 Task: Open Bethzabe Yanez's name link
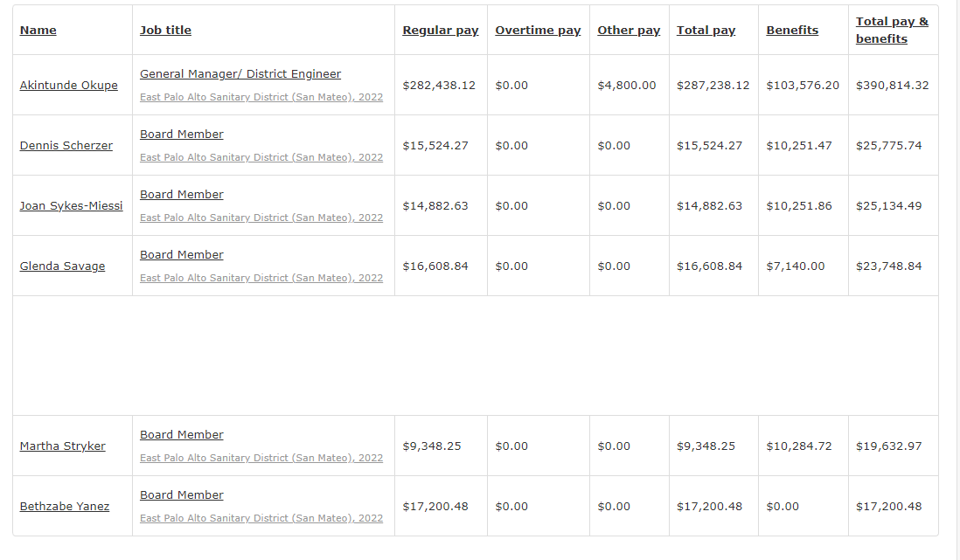pos(65,506)
